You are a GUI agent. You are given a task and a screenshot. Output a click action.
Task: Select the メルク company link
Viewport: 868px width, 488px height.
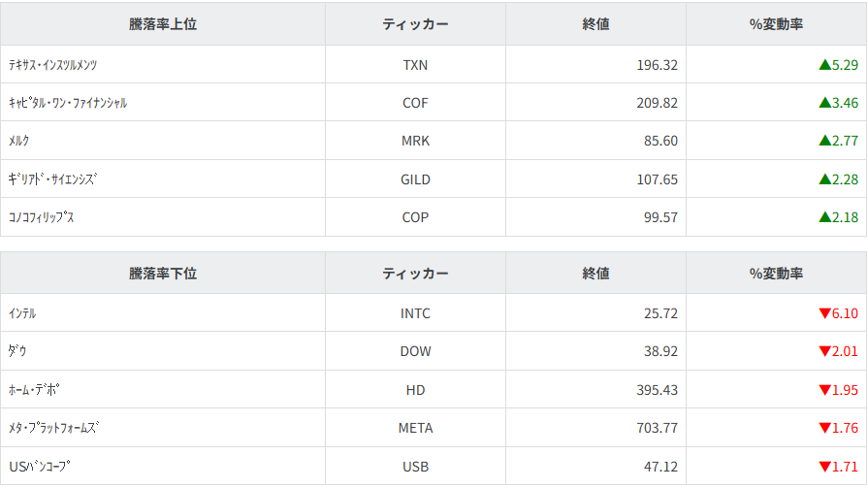(18, 141)
